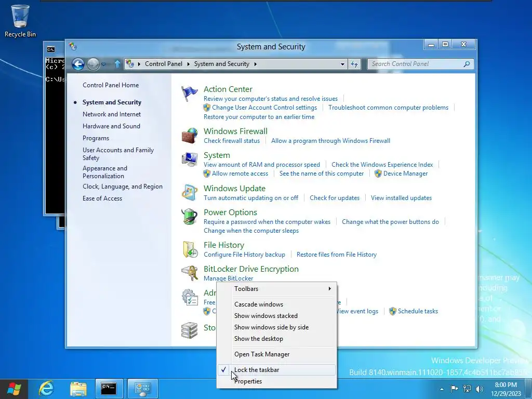Expand the Toolbars submenu
This screenshot has height=399, width=532.
coord(276,289)
